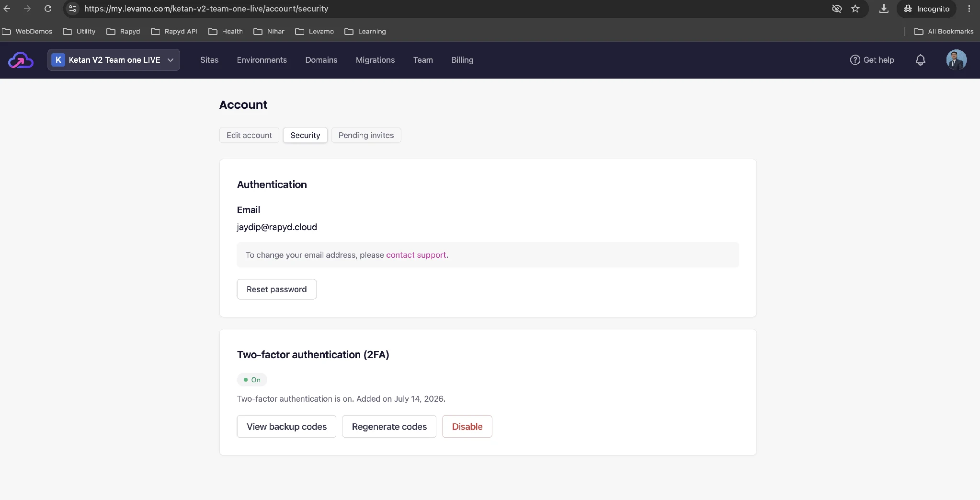The width and height of the screenshot is (980, 500).
Task: Open the Health bookmark folder
Action: coord(226,31)
